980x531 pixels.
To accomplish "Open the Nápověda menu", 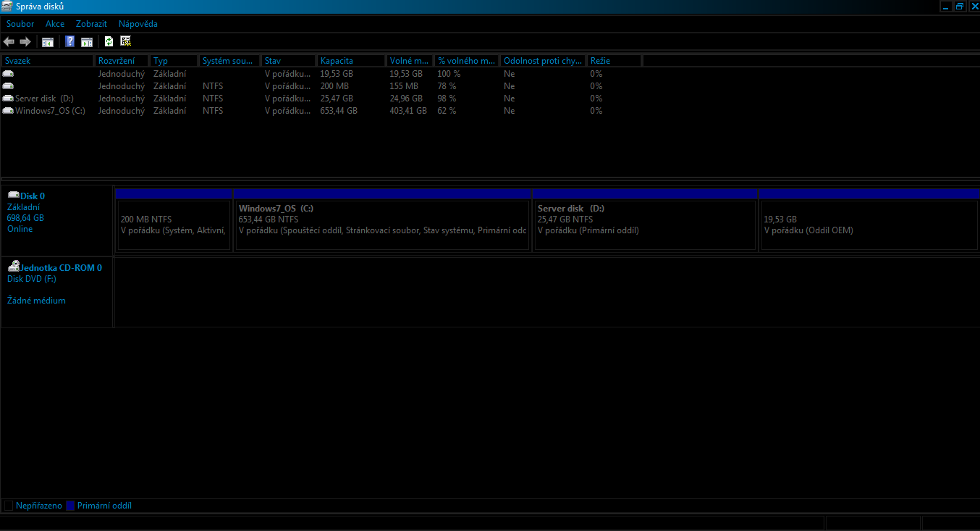I will (x=138, y=24).
